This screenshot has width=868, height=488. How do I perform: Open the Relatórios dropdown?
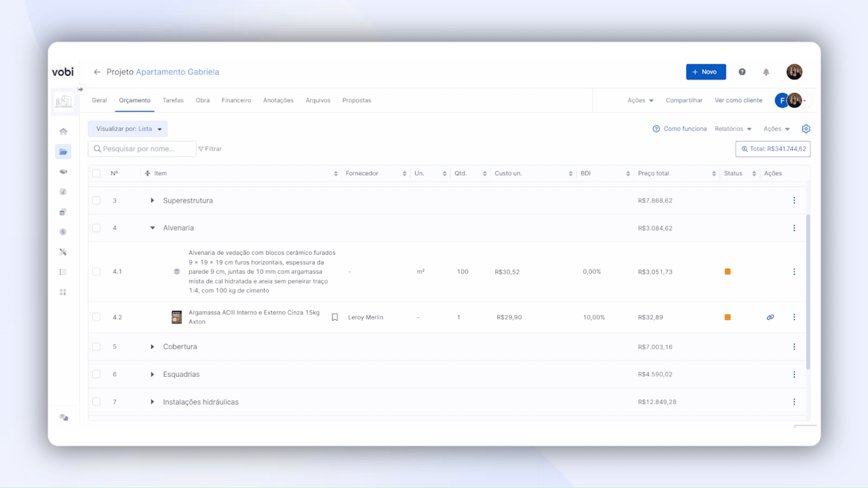733,129
